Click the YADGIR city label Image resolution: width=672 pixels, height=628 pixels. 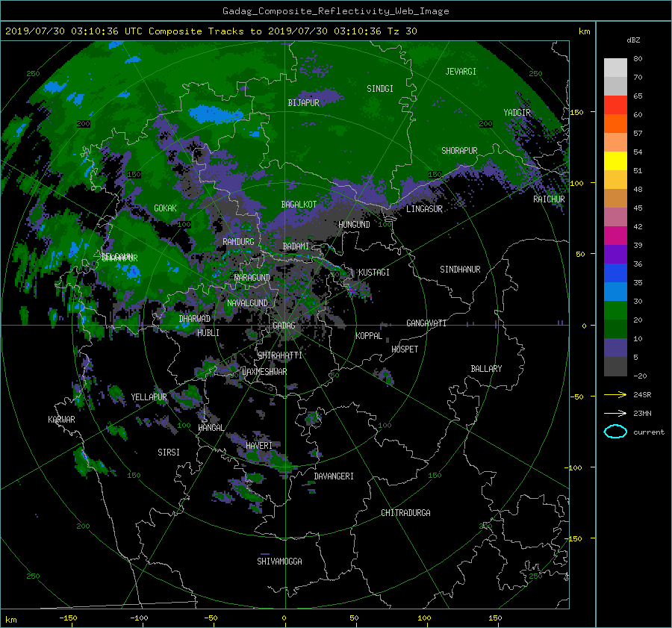[x=517, y=113]
